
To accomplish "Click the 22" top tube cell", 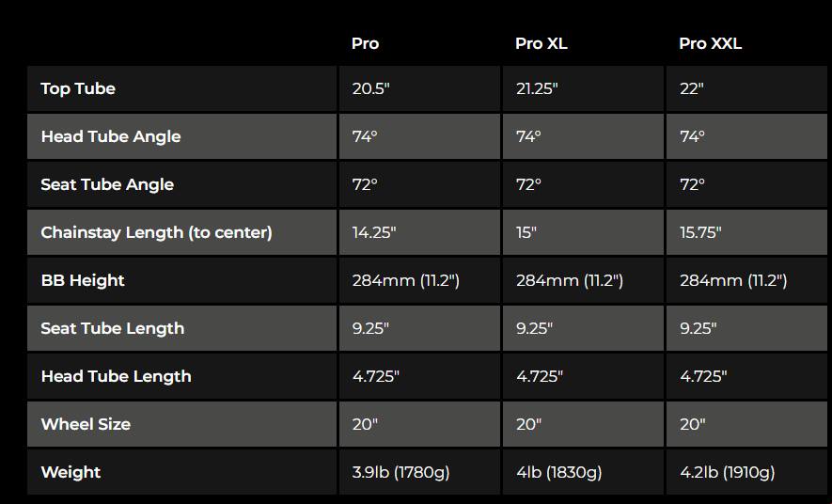I will (x=692, y=88).
